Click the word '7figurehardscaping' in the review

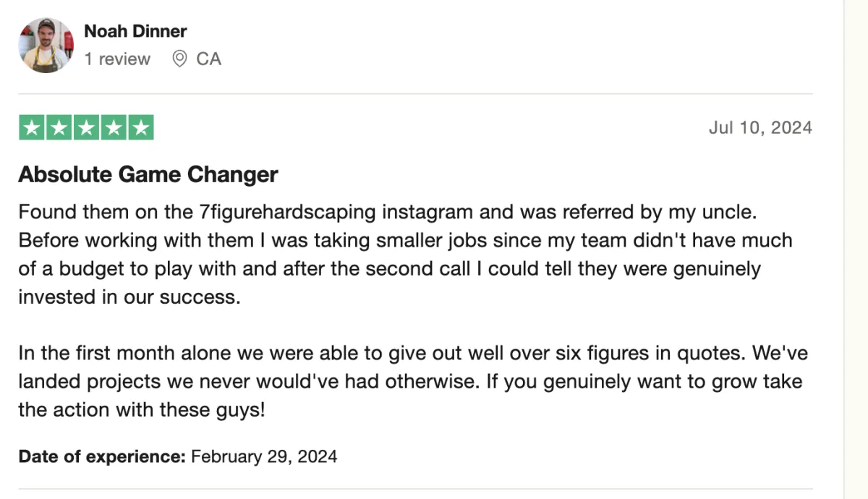pyautogui.click(x=287, y=213)
